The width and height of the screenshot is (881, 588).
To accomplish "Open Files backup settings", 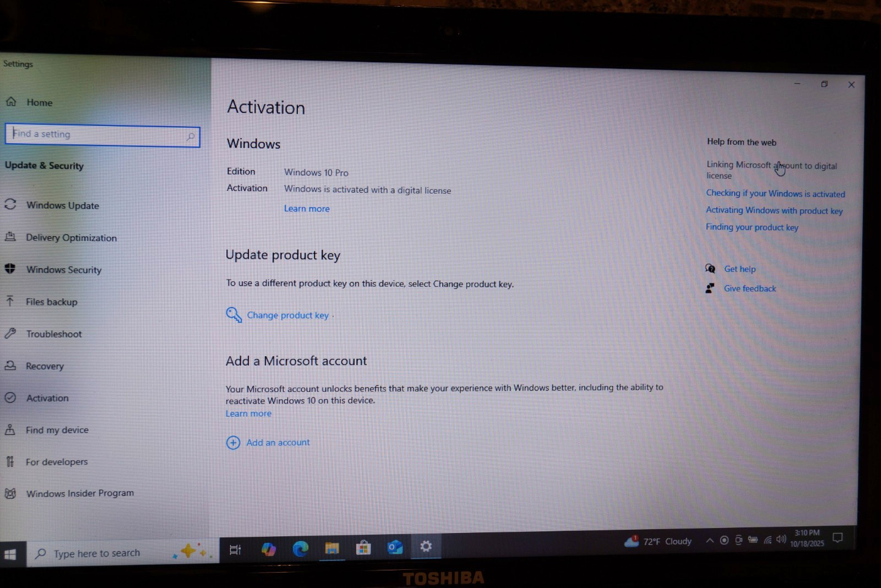I will (41, 302).
